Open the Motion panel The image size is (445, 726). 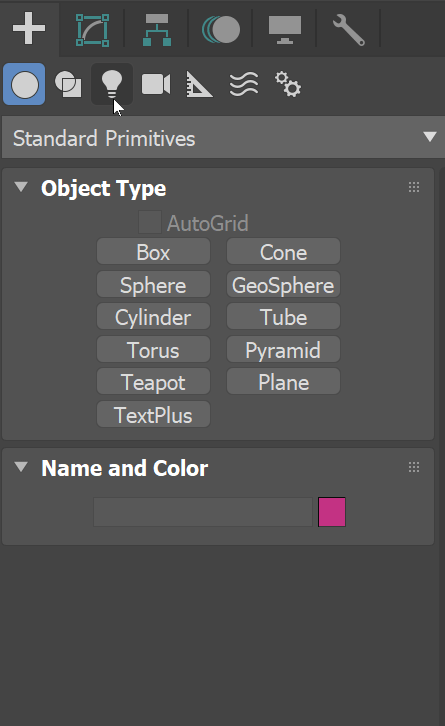(221, 30)
